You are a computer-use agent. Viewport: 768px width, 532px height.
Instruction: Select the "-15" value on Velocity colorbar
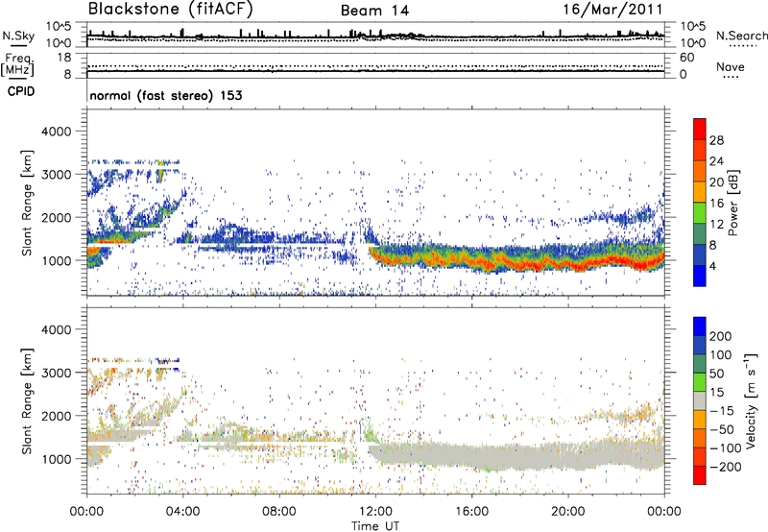[x=722, y=410]
